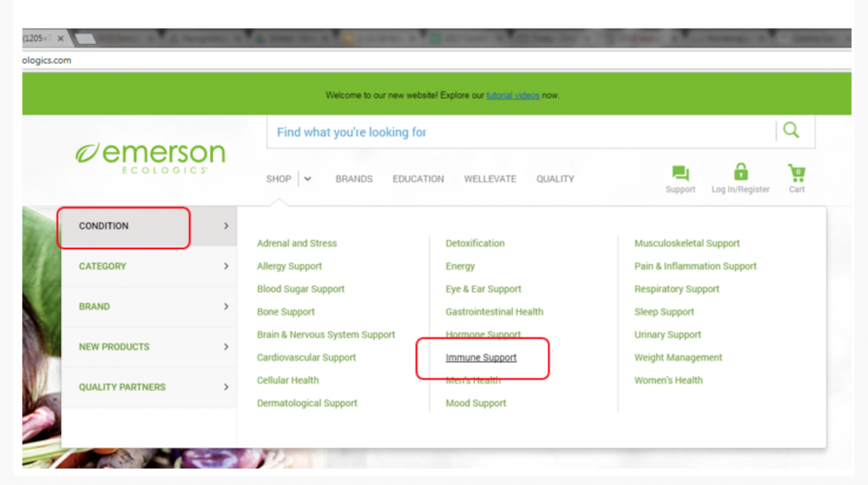
Task: Open Women's Health link
Action: [x=668, y=381]
